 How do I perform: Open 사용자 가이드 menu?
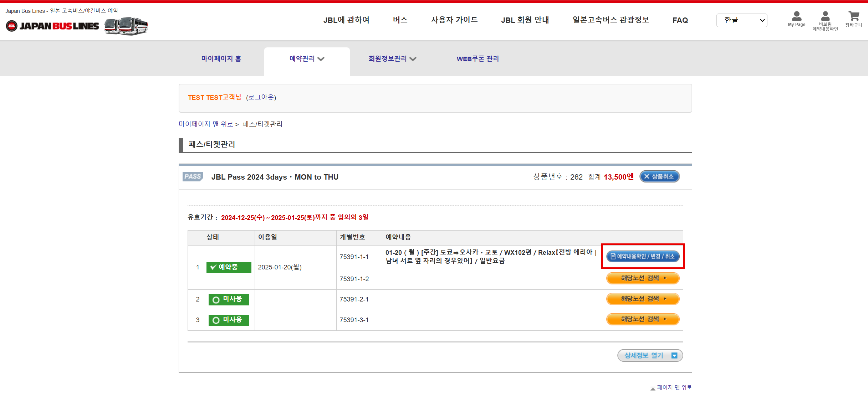tap(454, 20)
